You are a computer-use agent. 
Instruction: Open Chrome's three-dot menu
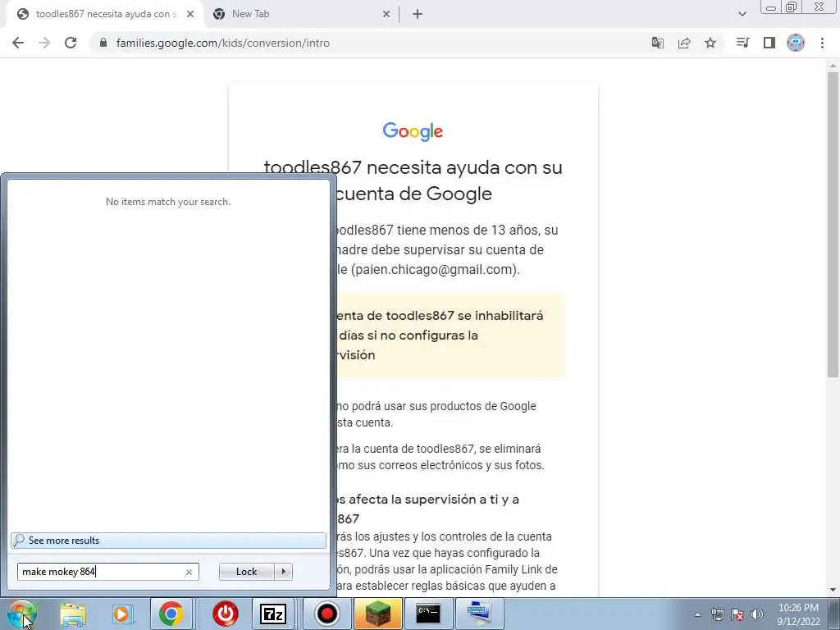point(822,43)
